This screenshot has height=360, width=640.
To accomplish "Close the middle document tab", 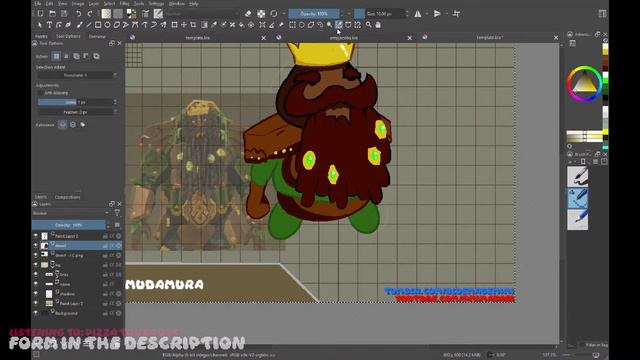I will [x=409, y=38].
